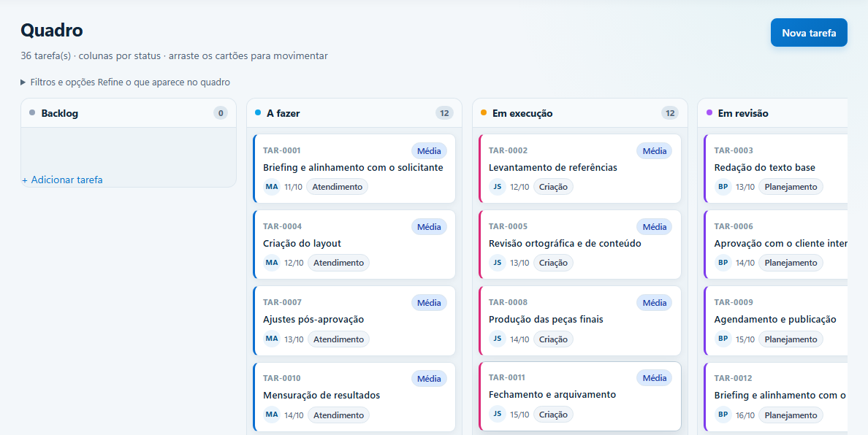Viewport: 868px width, 435px height.
Task: Click the Planejamento tag on TAR-0012
Action: coord(791,415)
